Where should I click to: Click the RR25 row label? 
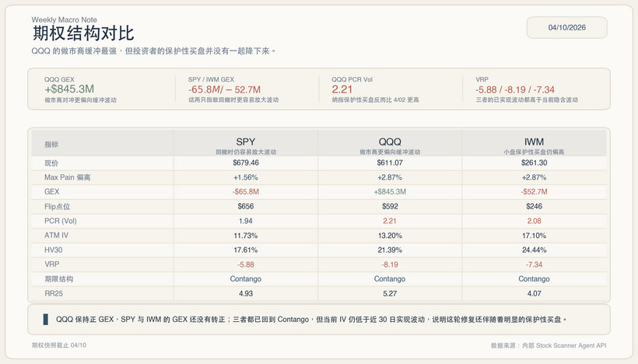coord(54,293)
